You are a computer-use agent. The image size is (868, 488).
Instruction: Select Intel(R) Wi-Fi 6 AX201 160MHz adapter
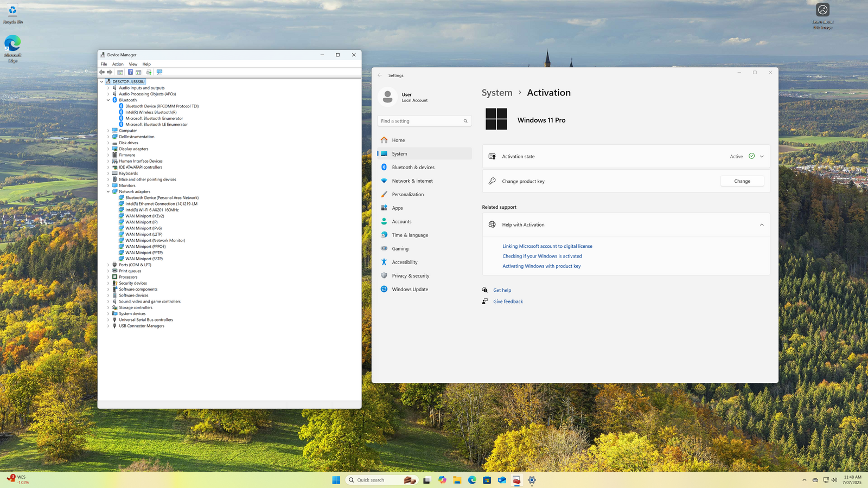point(152,210)
